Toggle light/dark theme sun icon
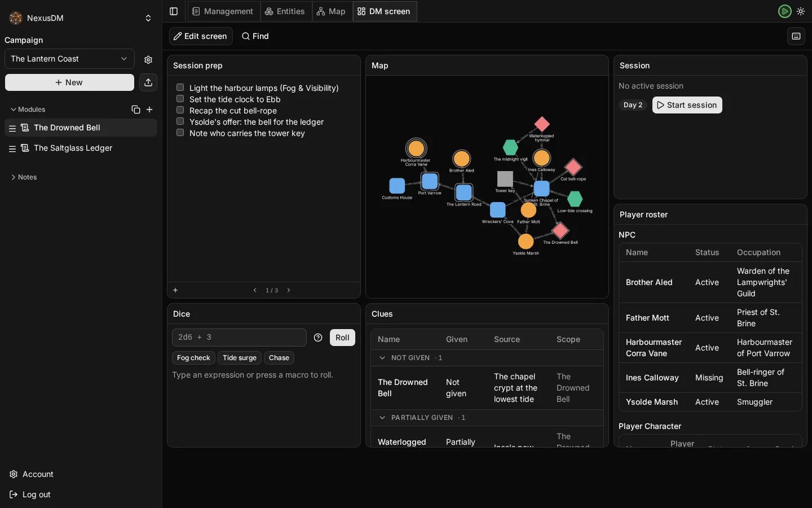Image resolution: width=812 pixels, height=508 pixels. [x=801, y=11]
